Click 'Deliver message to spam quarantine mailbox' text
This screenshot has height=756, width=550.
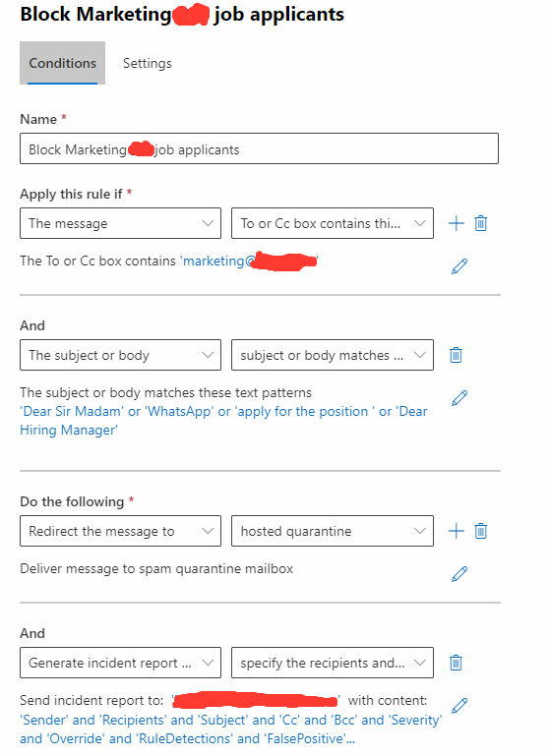point(156,568)
